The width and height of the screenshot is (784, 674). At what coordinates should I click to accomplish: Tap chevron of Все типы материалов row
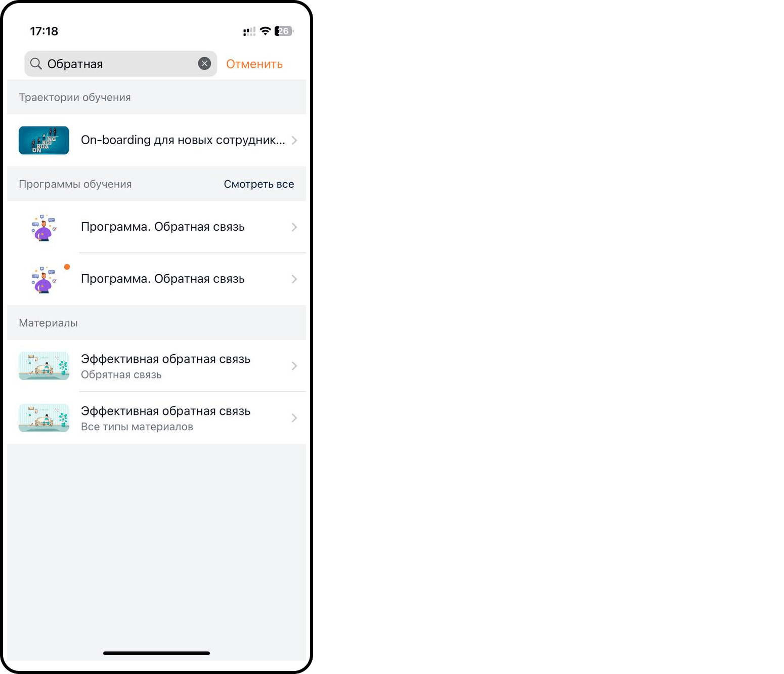(294, 418)
